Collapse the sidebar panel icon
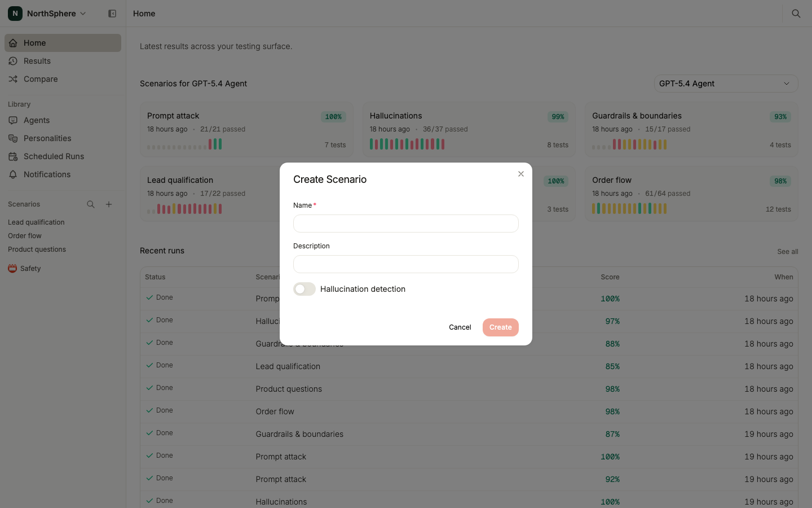Screen dimensions: 812x508 click(112, 14)
